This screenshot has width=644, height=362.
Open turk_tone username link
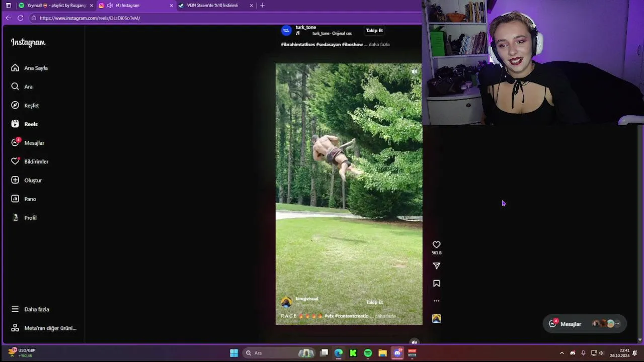pyautogui.click(x=306, y=27)
